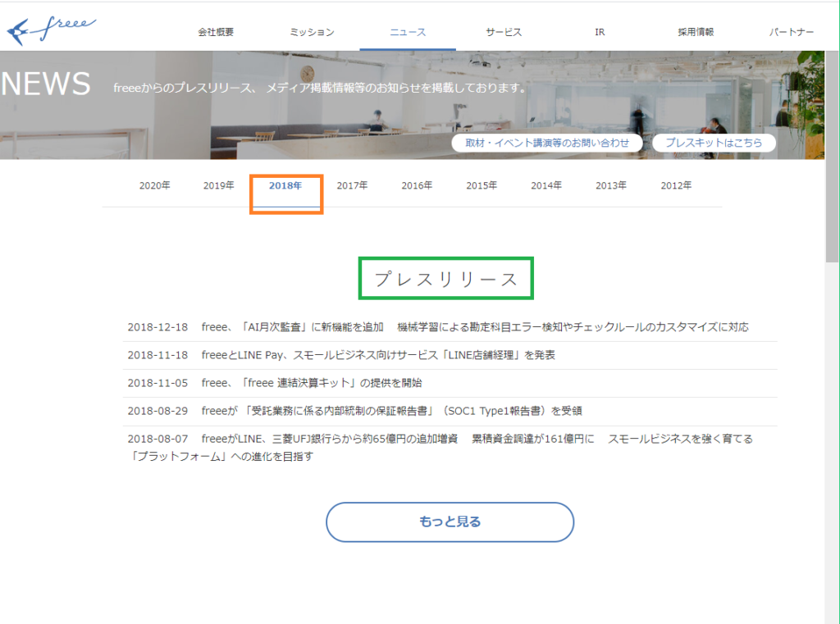Switch to the 2016年 tab

tap(417, 185)
